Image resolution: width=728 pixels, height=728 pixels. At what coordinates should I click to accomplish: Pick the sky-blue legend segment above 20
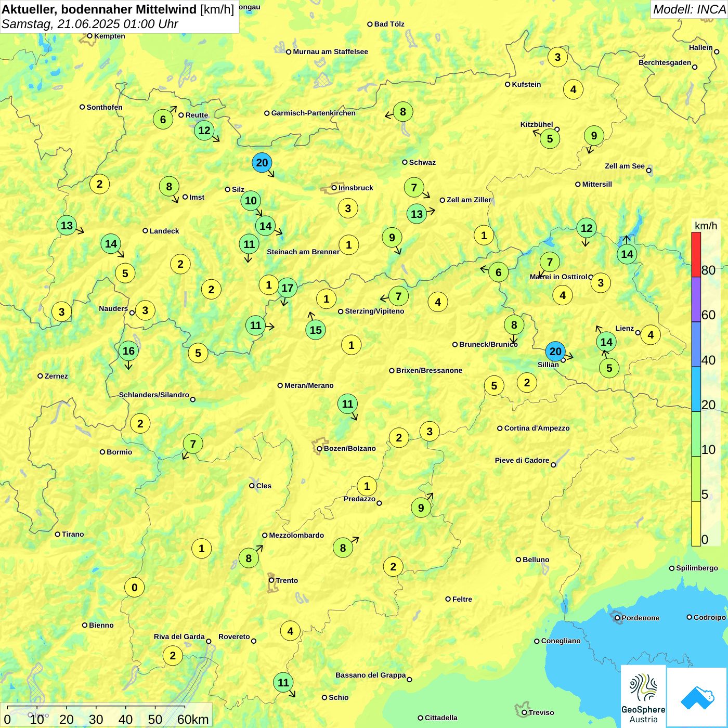696,389
